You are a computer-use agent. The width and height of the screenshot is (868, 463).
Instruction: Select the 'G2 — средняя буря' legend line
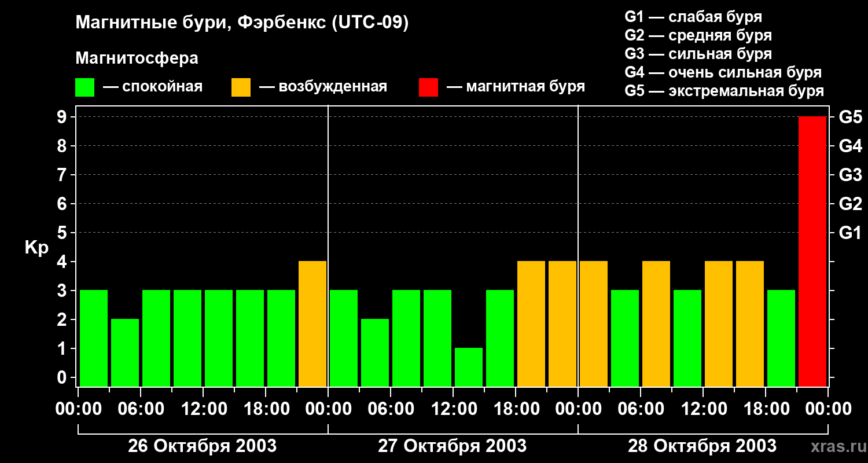[x=698, y=35]
